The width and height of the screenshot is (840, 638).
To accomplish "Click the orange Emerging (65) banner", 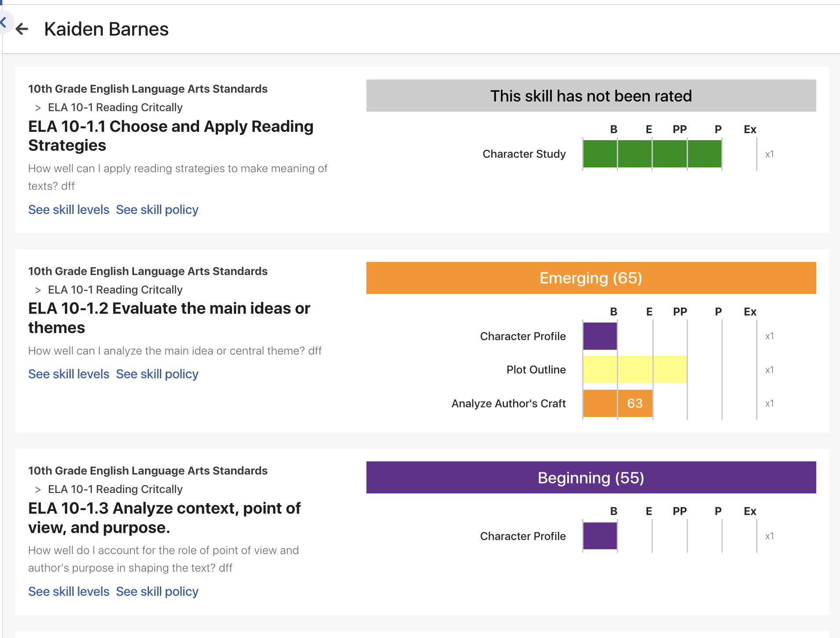I will (591, 278).
